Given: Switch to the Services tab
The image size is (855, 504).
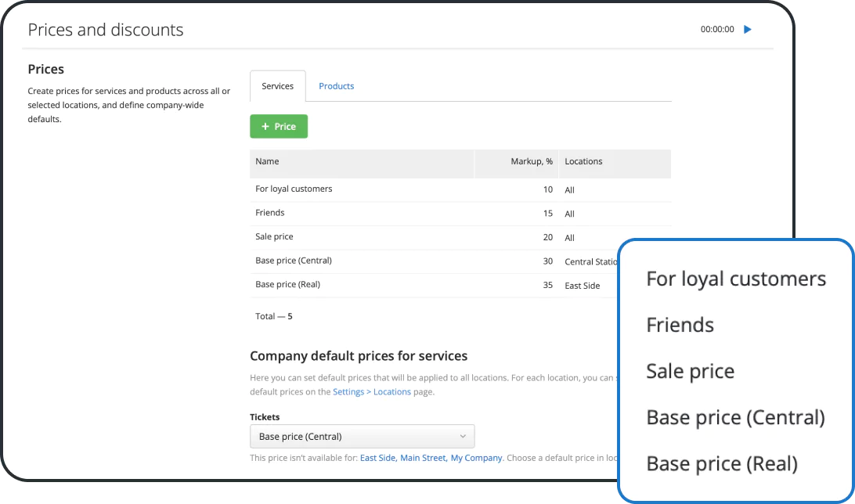Looking at the screenshot, I should click(x=277, y=86).
